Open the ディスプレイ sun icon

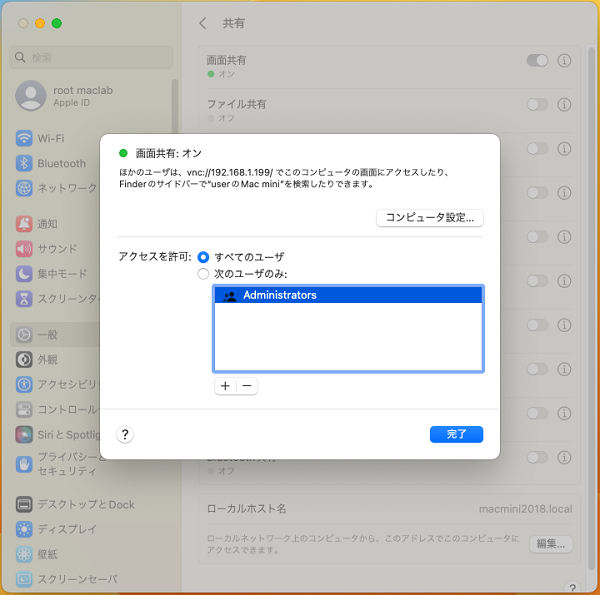click(24, 529)
